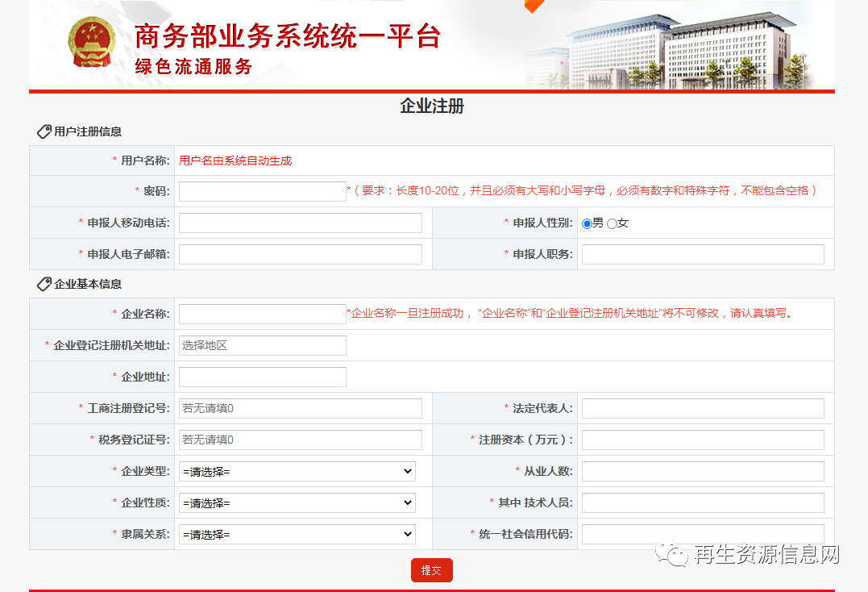The width and height of the screenshot is (868, 592).
Task: Click the 申报人电子邮箱 email input field
Action: [x=300, y=253]
